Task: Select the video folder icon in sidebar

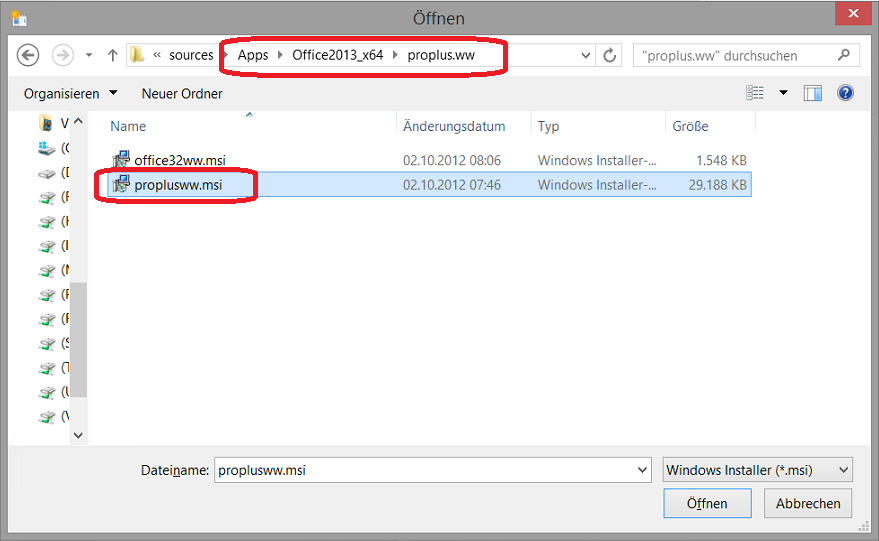Action: pyautogui.click(x=46, y=123)
